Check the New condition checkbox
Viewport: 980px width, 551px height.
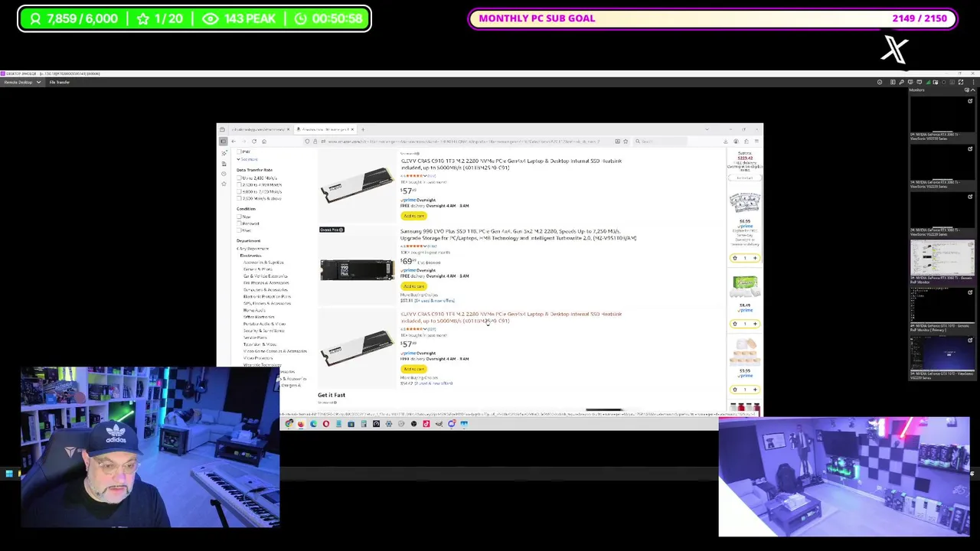239,217
